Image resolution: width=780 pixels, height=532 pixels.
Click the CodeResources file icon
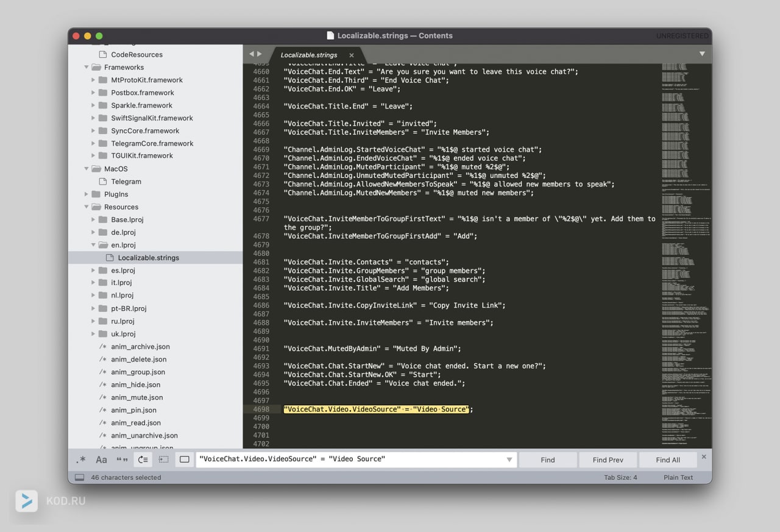click(x=103, y=54)
